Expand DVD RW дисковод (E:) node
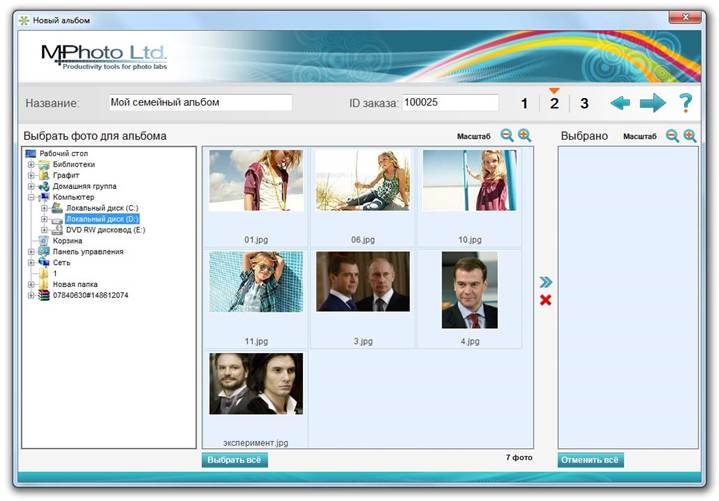Screen dimensions: 719x501 (44, 230)
